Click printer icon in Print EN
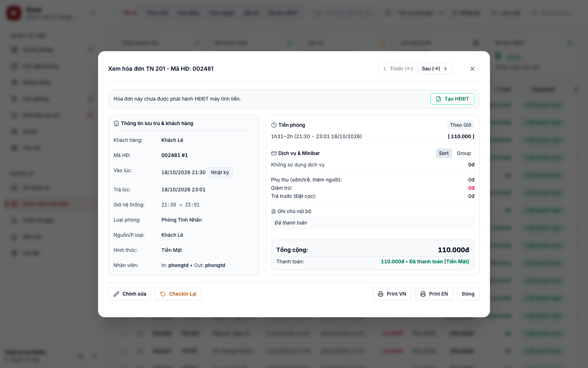The height and width of the screenshot is (368, 588). click(x=423, y=294)
